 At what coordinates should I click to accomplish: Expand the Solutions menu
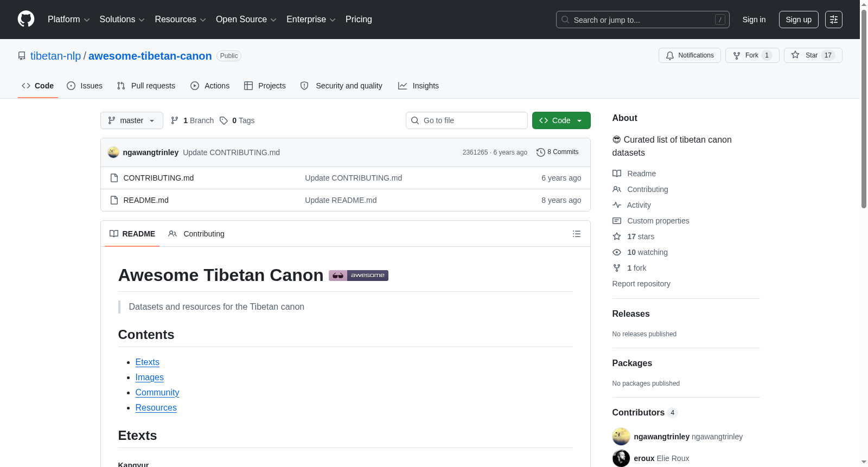[x=122, y=20]
